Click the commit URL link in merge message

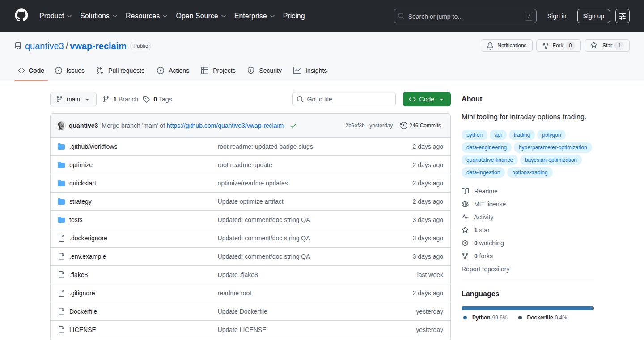coord(225,126)
